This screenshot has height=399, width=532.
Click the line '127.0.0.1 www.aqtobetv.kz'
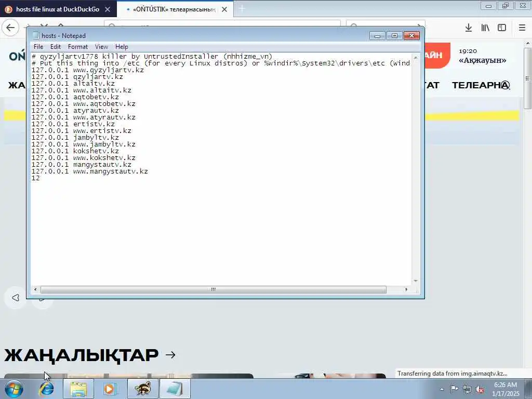point(84,104)
